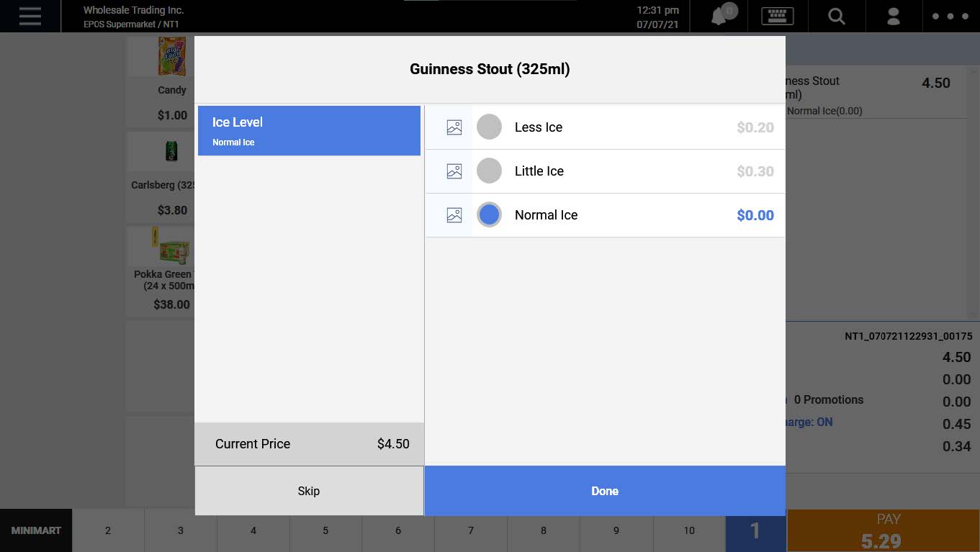Switch to category tab 5
This screenshot has height=552, width=980.
click(x=325, y=530)
